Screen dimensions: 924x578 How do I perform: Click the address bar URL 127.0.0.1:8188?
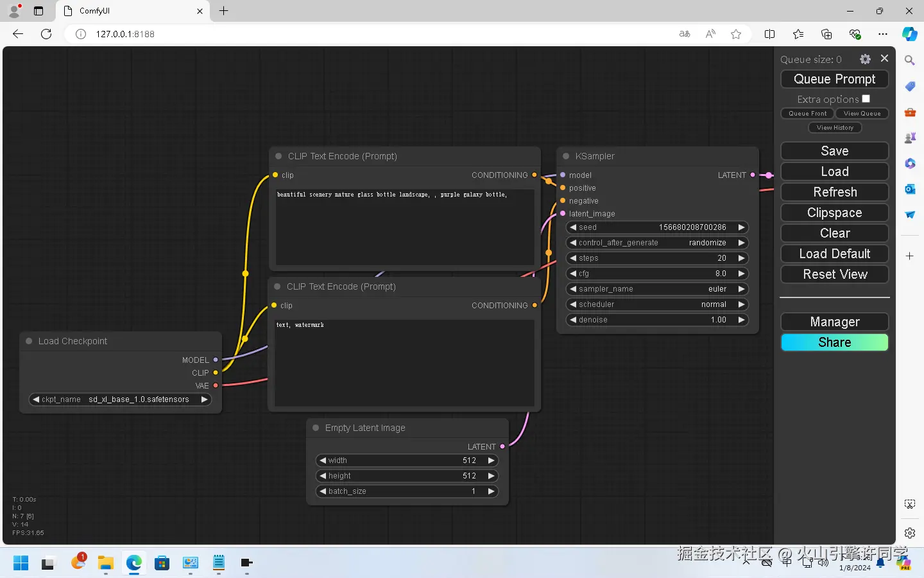[x=125, y=34]
